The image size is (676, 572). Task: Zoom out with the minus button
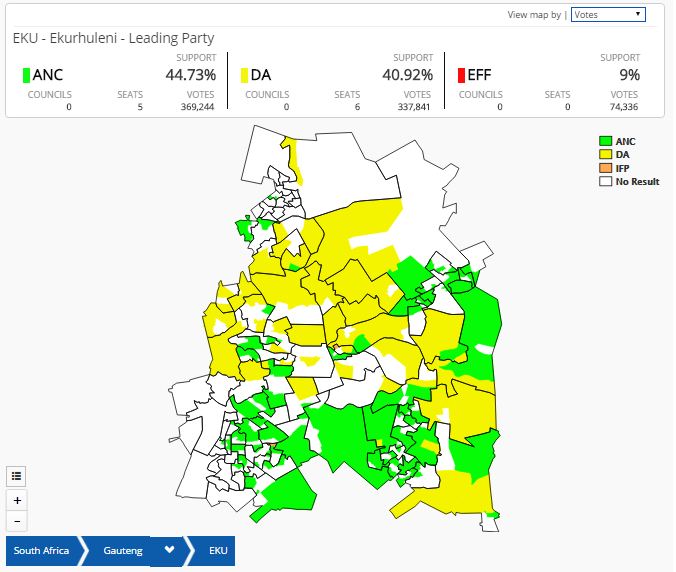pos(17,521)
